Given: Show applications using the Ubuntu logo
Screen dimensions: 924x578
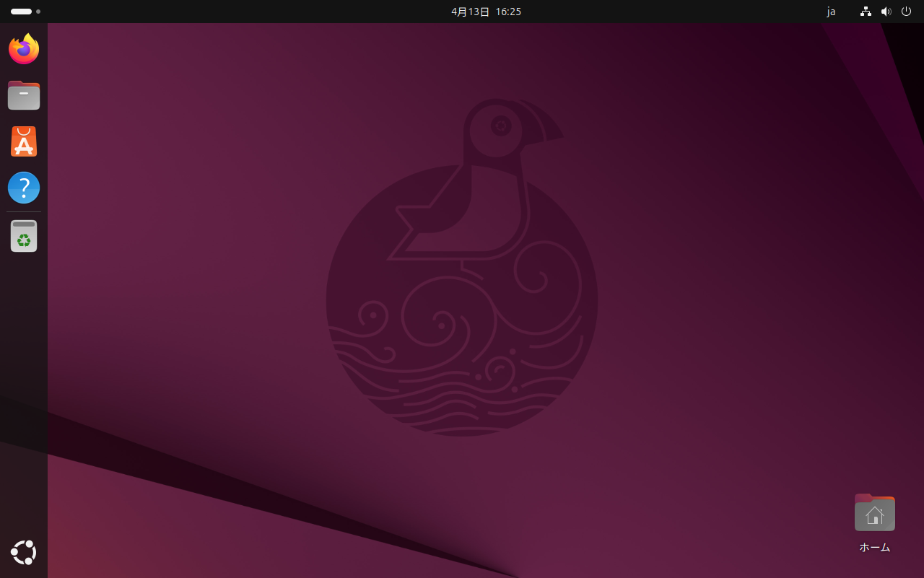Looking at the screenshot, I should (x=24, y=553).
